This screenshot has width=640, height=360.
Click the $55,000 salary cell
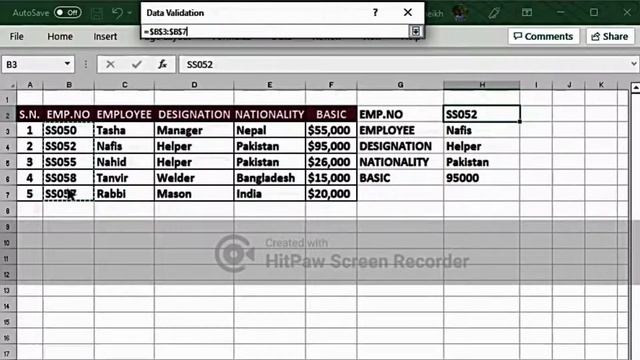(x=331, y=130)
